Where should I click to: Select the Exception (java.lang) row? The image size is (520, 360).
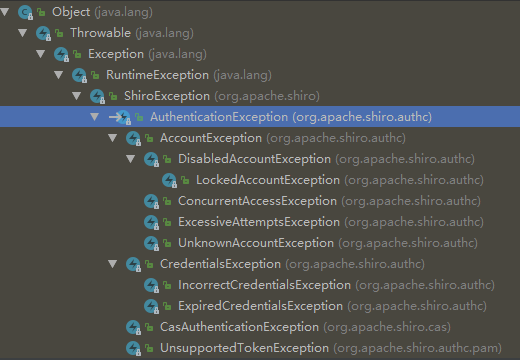[147, 54]
